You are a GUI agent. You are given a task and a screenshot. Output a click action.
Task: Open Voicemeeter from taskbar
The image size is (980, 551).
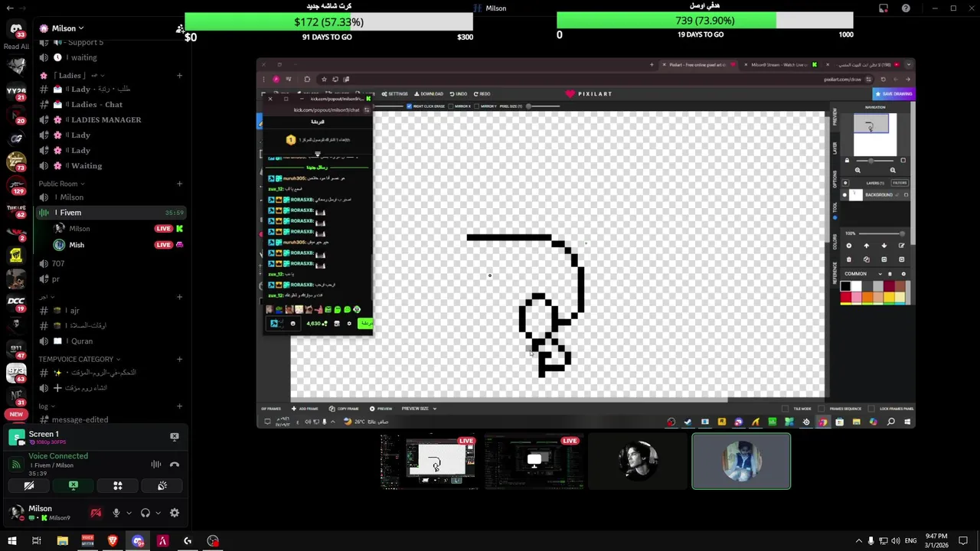pyautogui.click(x=87, y=541)
